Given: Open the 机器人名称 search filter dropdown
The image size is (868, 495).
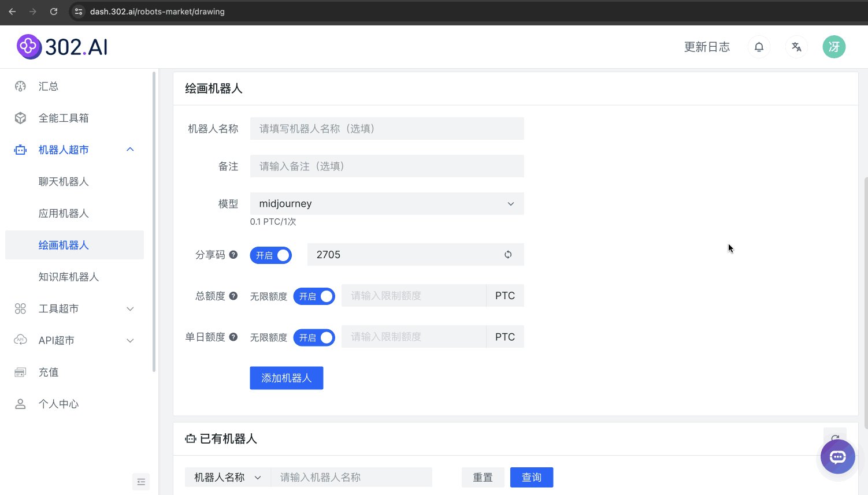Looking at the screenshot, I should click(x=228, y=477).
